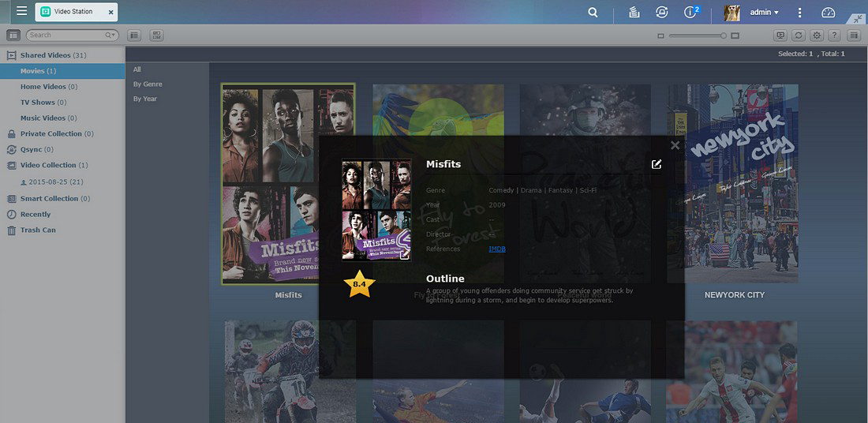
Task: Open event notifications info icon
Action: coord(691,12)
